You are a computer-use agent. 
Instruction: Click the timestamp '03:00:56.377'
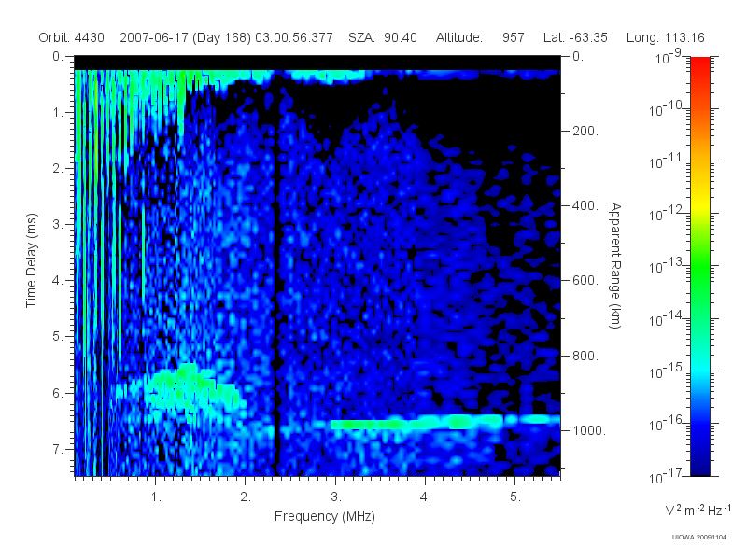[x=294, y=37]
